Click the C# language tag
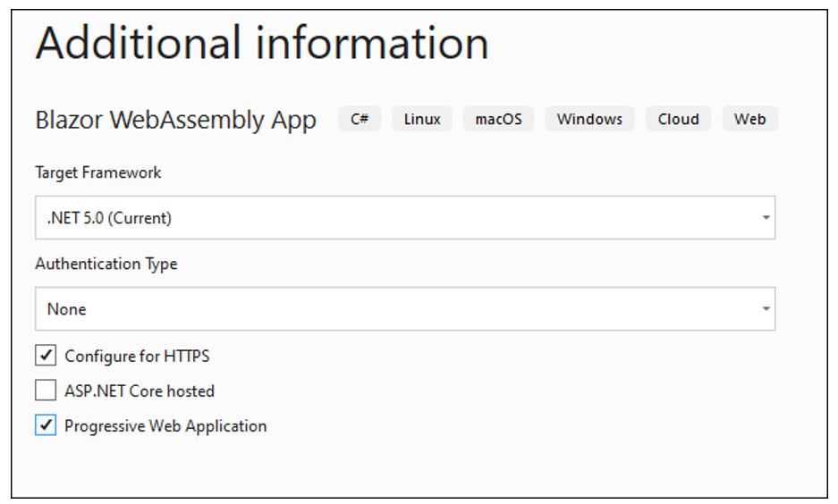838x504 pixels. (x=360, y=119)
